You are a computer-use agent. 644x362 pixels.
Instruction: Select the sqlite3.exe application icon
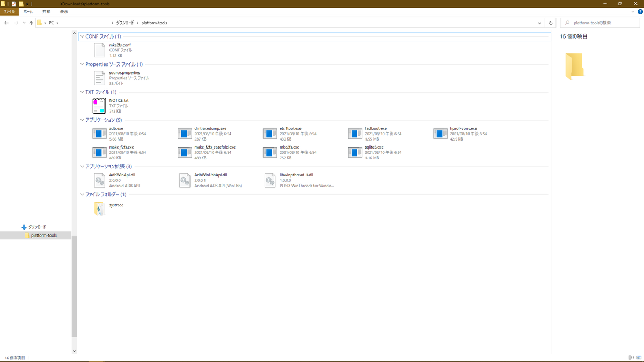tap(355, 152)
